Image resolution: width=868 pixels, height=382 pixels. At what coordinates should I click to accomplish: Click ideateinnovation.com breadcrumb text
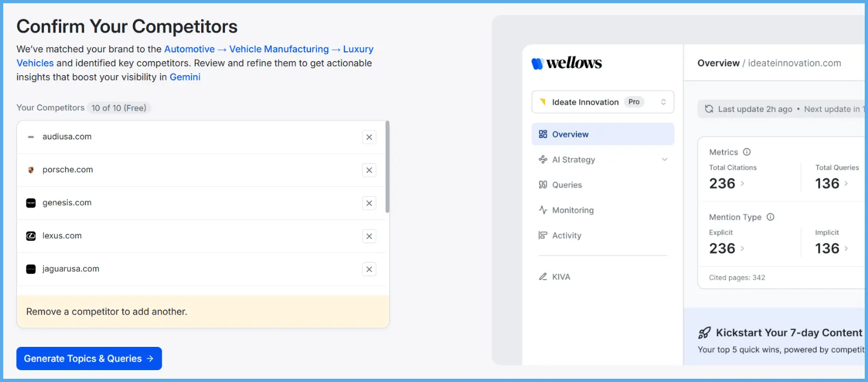(794, 63)
